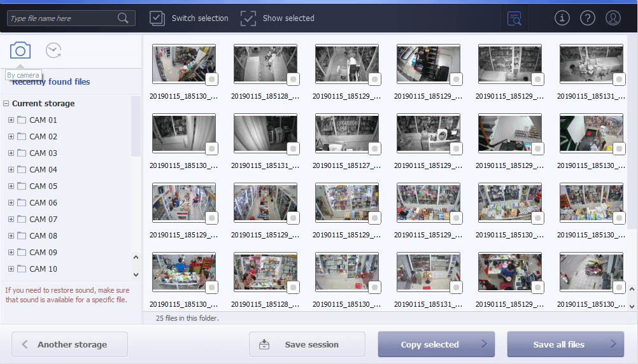Select the CAM 08 folder

[43, 235]
